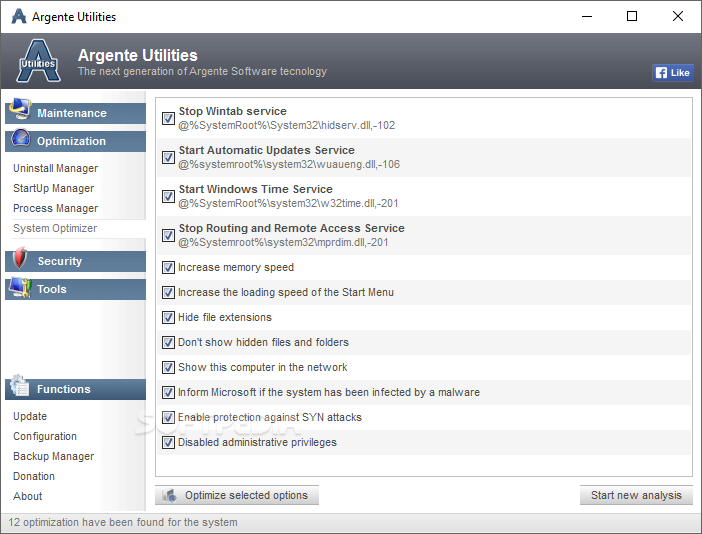702x534 pixels.
Task: Expand the Maintenance section
Action: coord(76,113)
